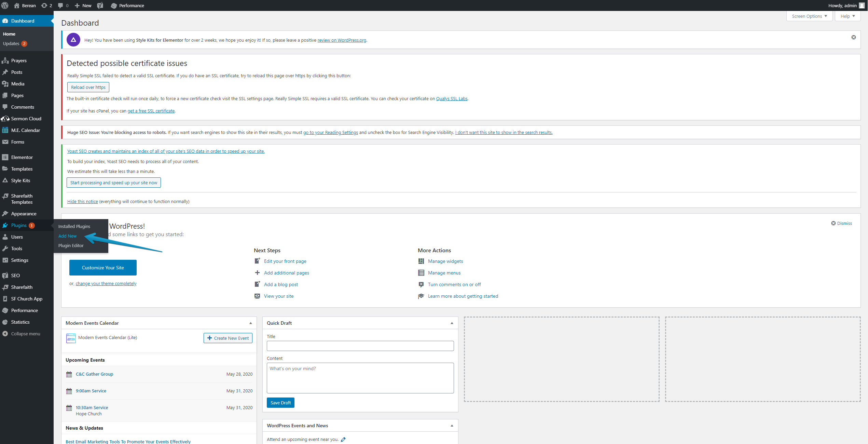The image size is (868, 444).
Task: Toggle WordPress Events and News panel
Action: click(x=452, y=426)
